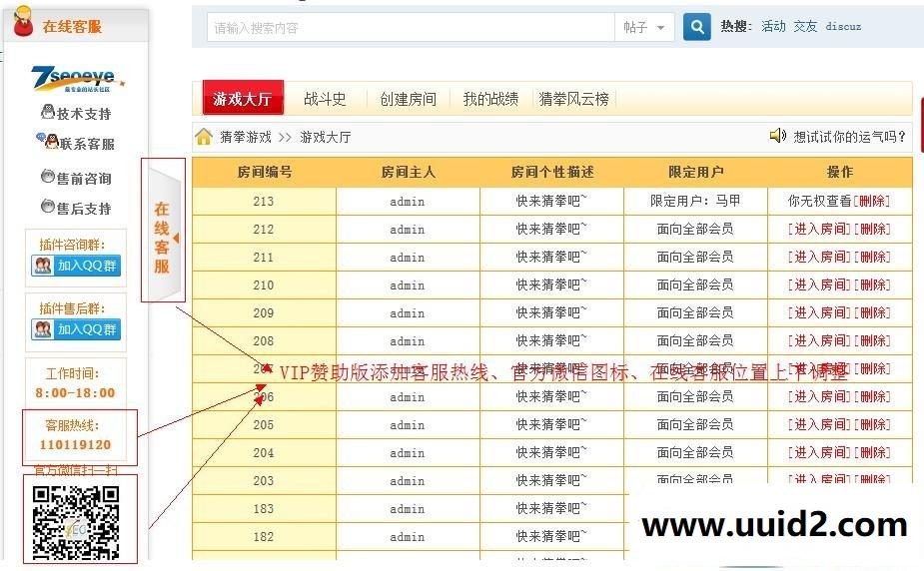Open hot search link 交友
Screen dimensions: 924x571
tap(805, 26)
